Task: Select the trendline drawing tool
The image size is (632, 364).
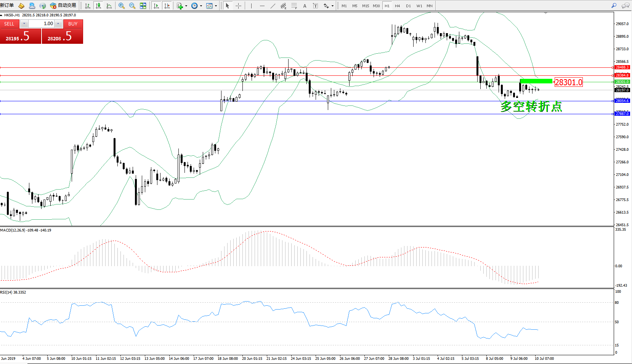Action: [273, 6]
